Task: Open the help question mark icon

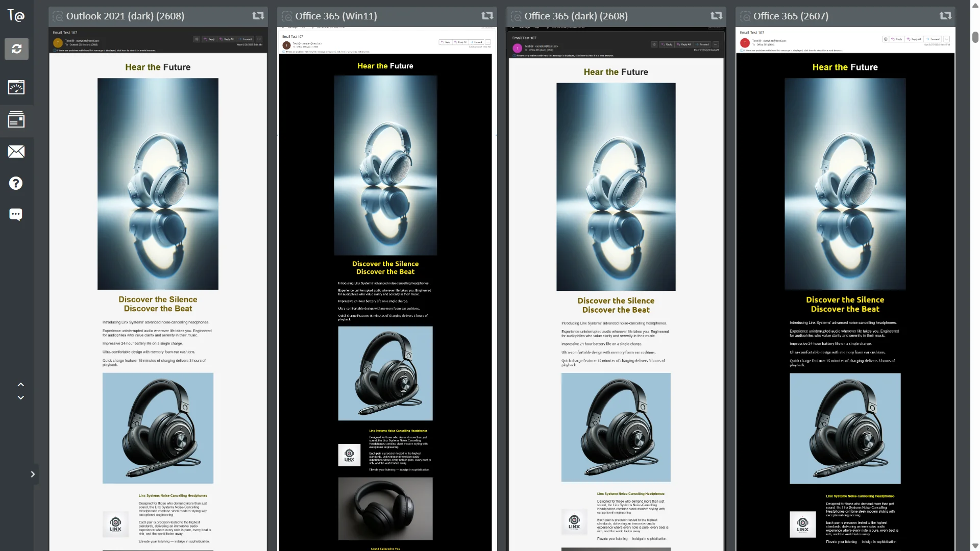Action: point(16,183)
